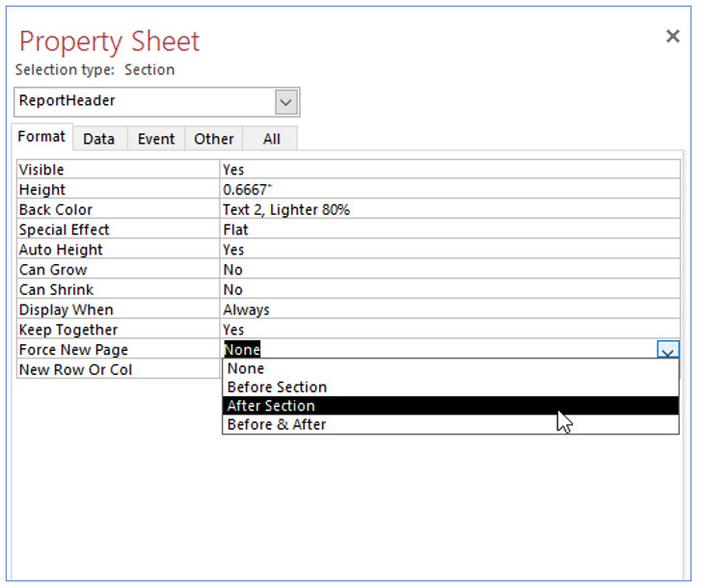702x588 pixels.
Task: Choose Before Section in Force New Page list
Action: point(450,388)
